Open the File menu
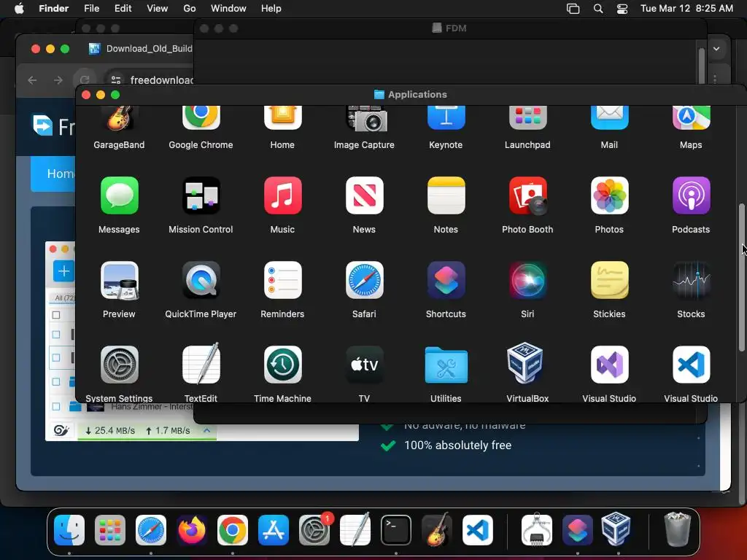Screen dimensions: 747x560 point(91,9)
